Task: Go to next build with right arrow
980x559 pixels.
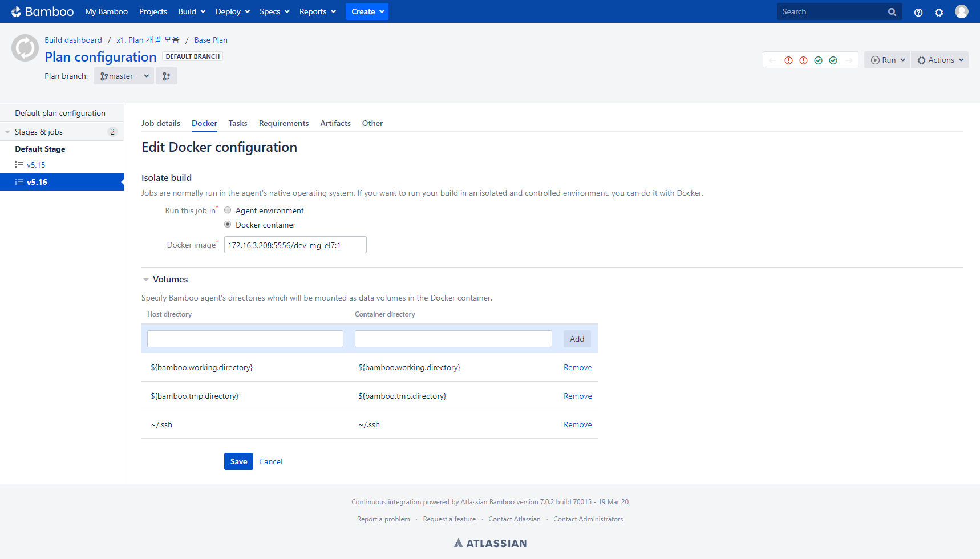Action: point(849,60)
